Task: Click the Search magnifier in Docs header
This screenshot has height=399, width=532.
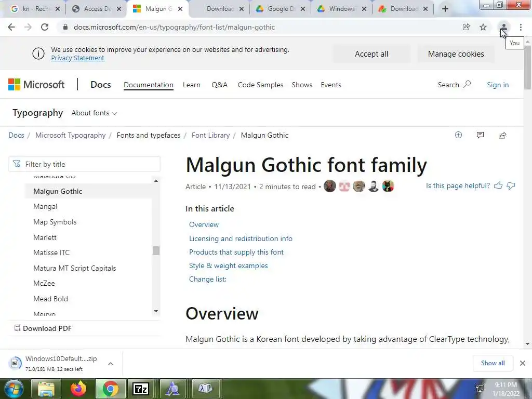Action: (467, 84)
